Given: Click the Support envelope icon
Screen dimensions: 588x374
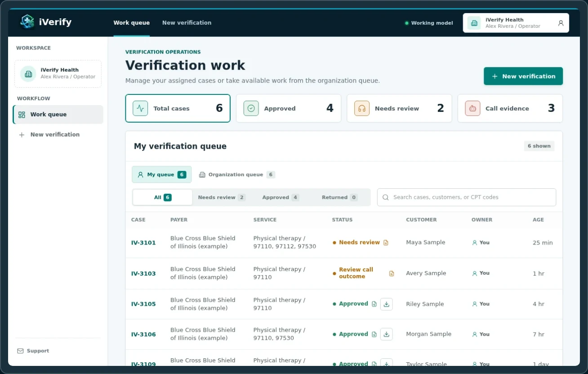Looking at the screenshot, I should [x=20, y=351].
